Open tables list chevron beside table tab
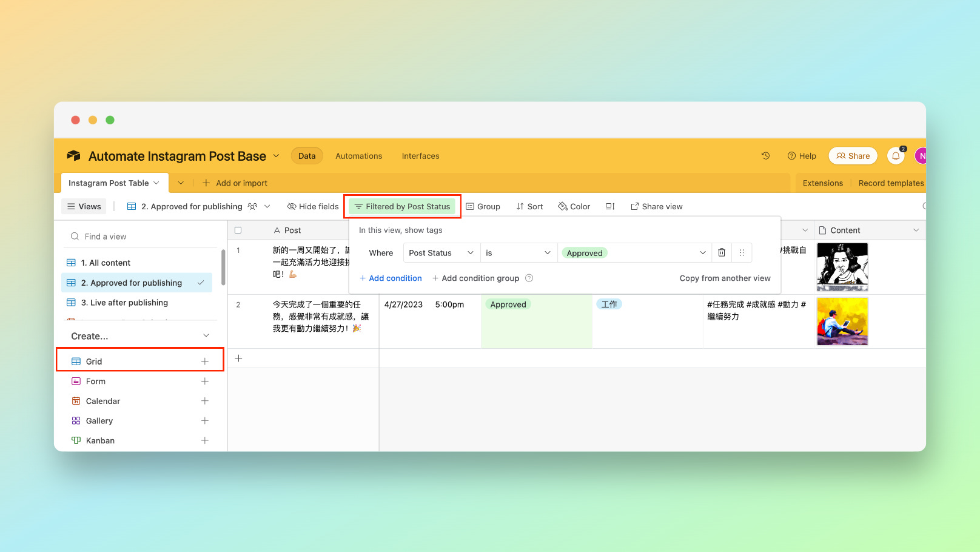 pos(181,183)
